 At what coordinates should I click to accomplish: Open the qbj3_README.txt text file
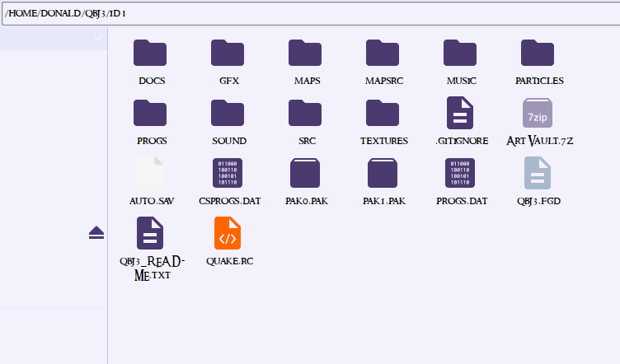(x=150, y=233)
